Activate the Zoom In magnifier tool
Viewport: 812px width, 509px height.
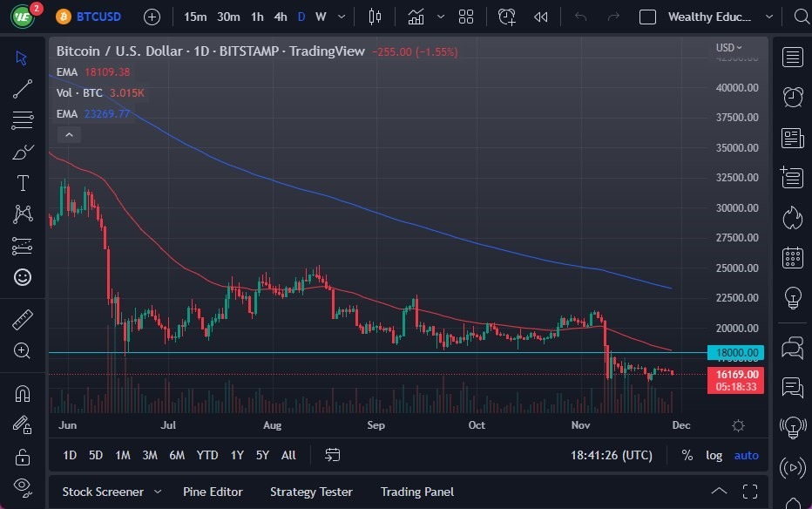click(23, 351)
